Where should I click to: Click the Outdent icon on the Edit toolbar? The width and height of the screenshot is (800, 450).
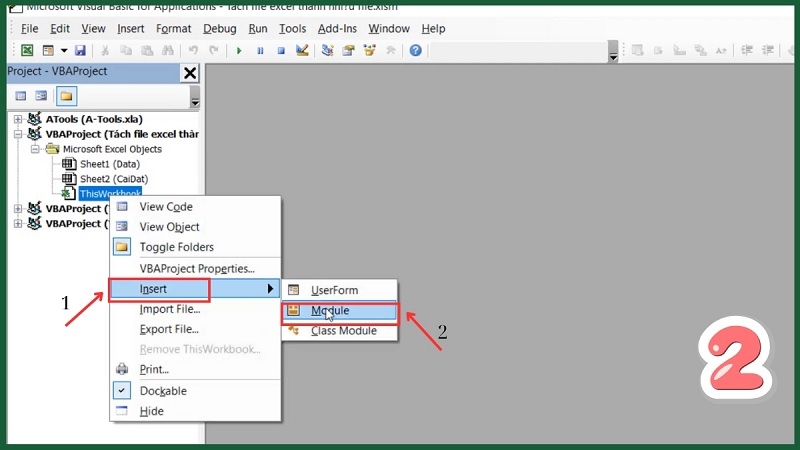click(768, 50)
